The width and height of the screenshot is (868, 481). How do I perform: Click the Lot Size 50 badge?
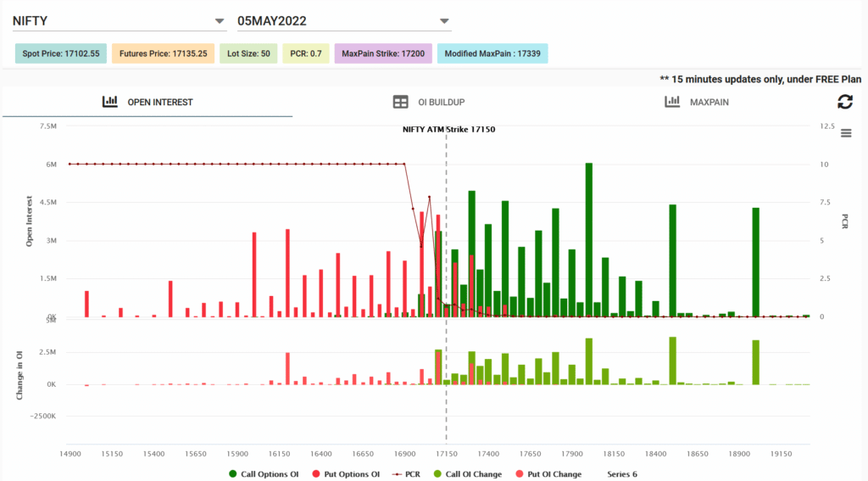[248, 53]
